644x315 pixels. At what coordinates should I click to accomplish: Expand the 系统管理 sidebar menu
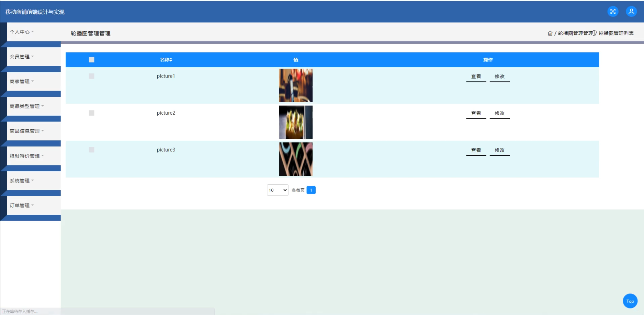tap(34, 180)
